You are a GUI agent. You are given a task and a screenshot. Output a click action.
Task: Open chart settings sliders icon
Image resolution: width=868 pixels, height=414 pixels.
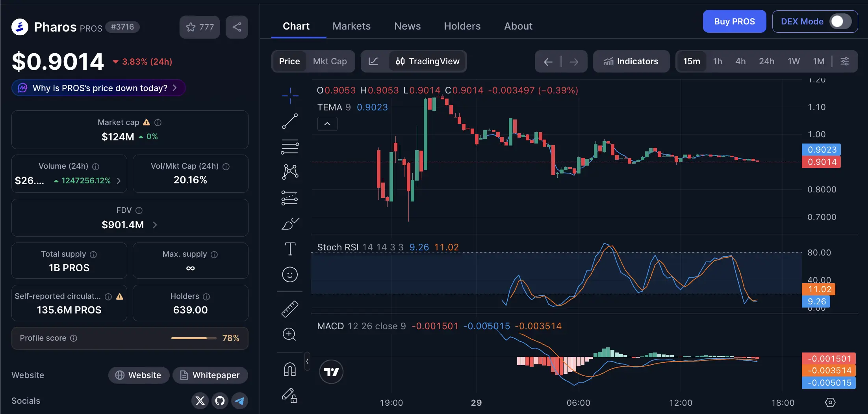pos(845,61)
